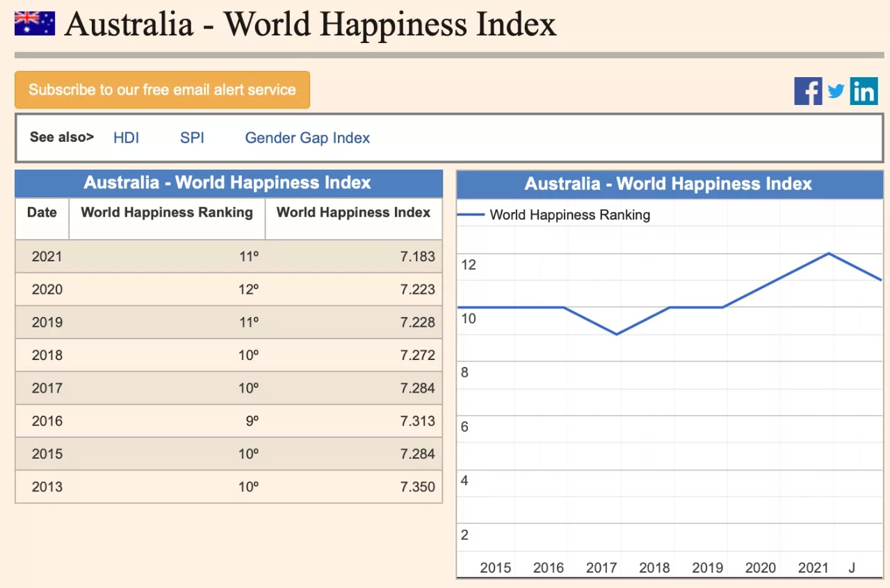Screen dimensions: 890x588
Task: Click the 2021 row's 11º ranking
Action: (167, 256)
